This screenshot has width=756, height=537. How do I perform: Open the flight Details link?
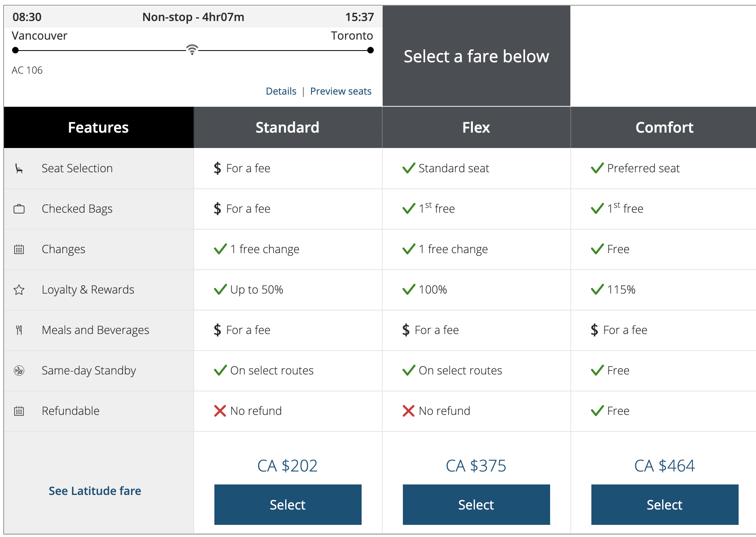[281, 91]
